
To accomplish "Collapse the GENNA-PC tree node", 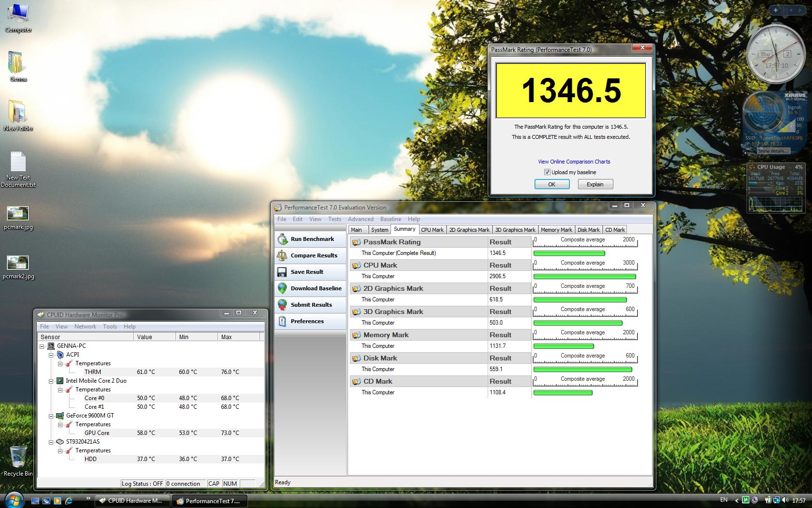I will [x=42, y=346].
